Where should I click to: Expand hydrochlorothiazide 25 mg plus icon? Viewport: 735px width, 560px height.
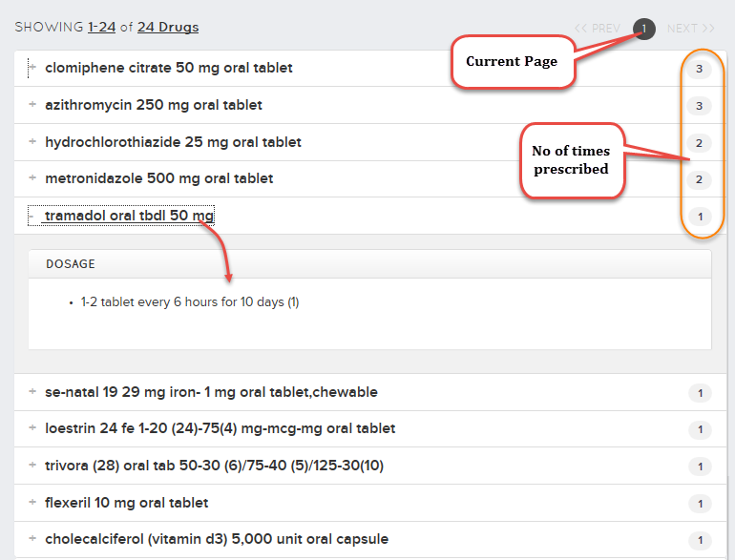point(32,141)
